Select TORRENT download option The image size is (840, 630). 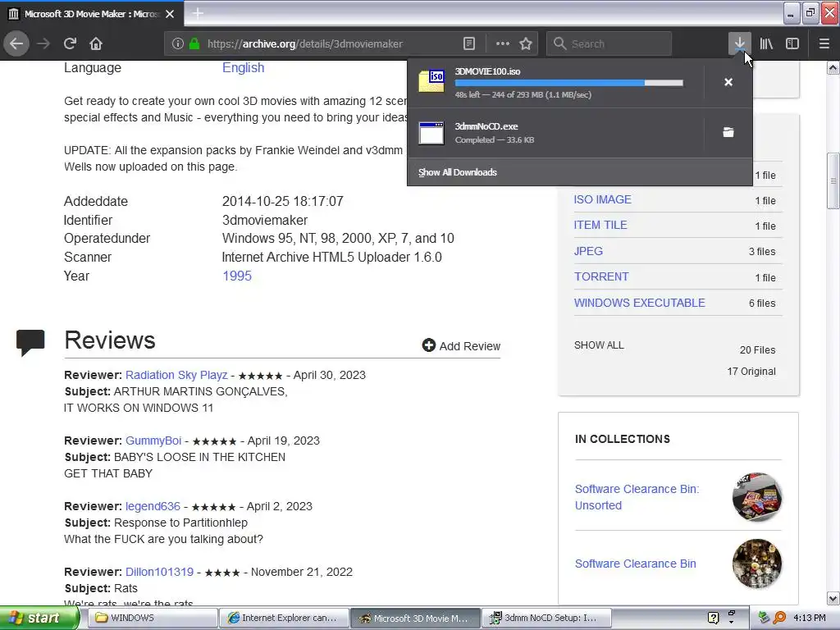tap(601, 276)
